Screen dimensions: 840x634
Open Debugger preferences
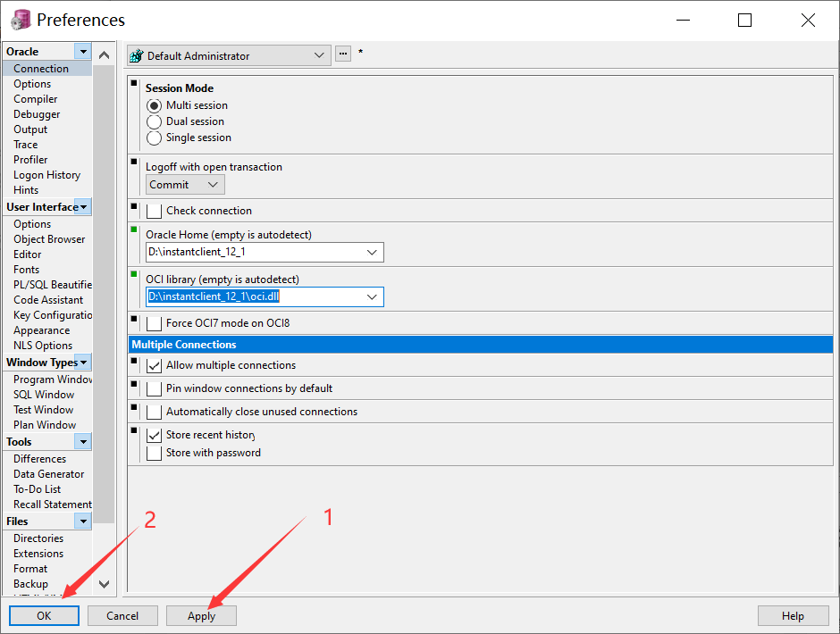(37, 114)
